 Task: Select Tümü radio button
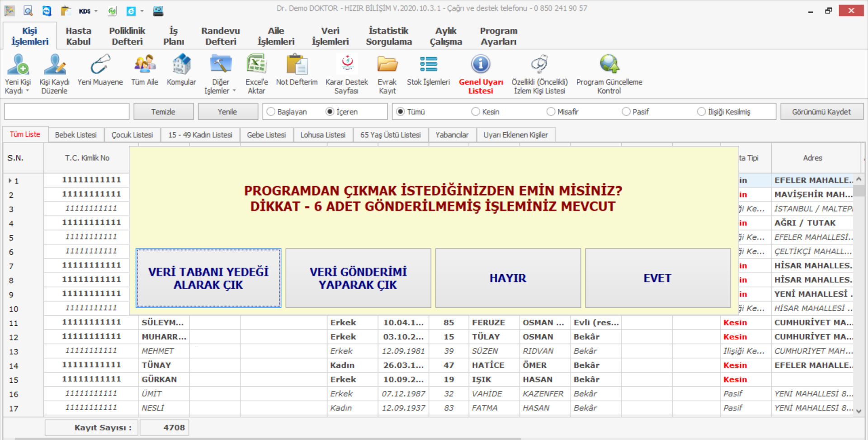click(x=401, y=112)
